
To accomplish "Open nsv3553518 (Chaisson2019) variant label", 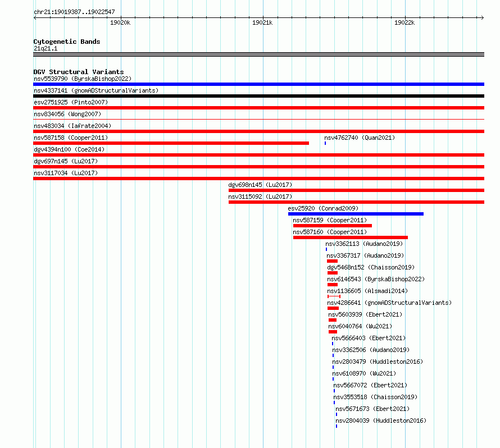I will [x=375, y=397].
